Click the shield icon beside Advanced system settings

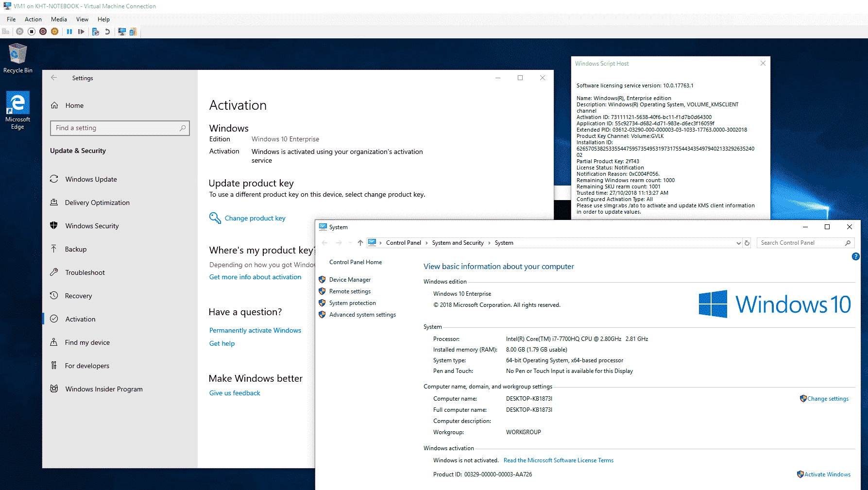322,315
